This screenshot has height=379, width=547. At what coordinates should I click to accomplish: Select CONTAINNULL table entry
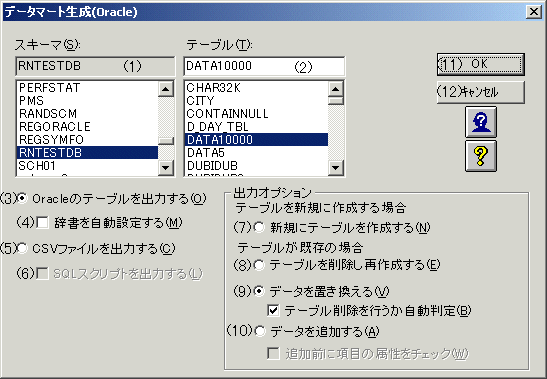click(256, 113)
